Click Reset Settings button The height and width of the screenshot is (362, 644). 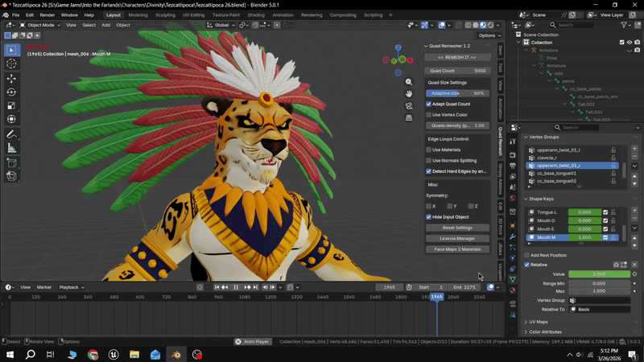tap(457, 228)
